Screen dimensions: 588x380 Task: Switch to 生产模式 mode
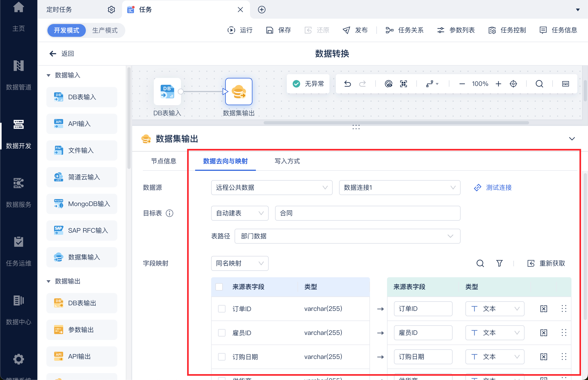(105, 30)
